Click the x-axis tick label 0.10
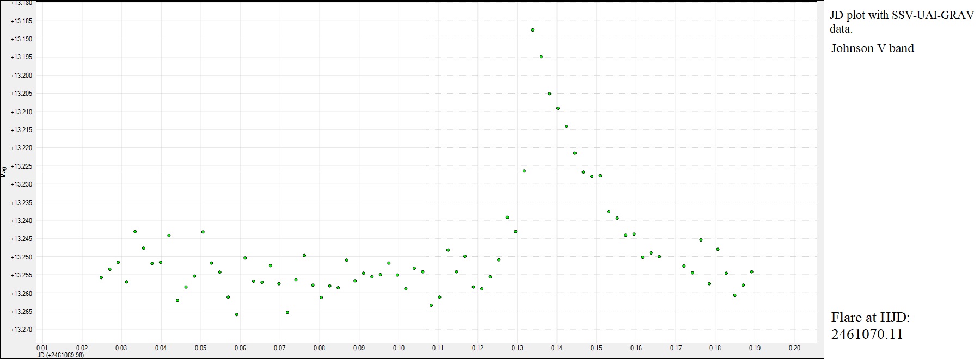Screen dimensions: 980x359 (x=399, y=348)
